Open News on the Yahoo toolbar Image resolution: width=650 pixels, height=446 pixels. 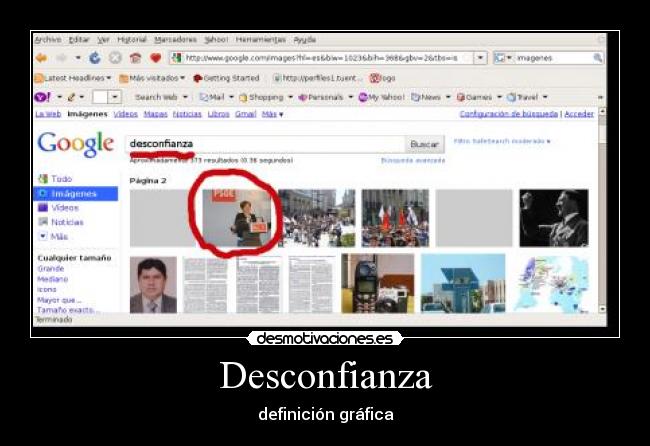(426, 97)
